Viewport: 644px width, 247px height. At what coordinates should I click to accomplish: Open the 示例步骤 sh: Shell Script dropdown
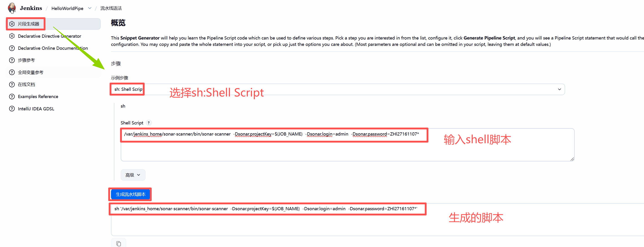(x=337, y=89)
